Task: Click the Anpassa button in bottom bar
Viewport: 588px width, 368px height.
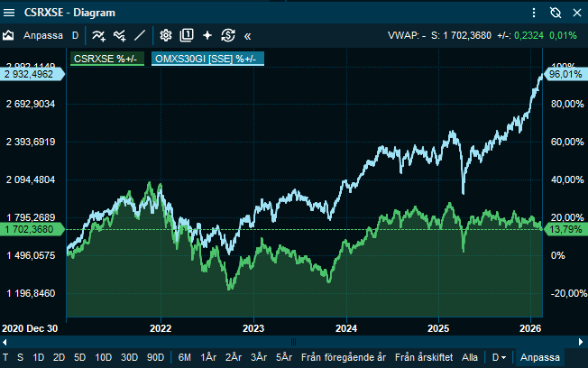Action: pos(540,357)
